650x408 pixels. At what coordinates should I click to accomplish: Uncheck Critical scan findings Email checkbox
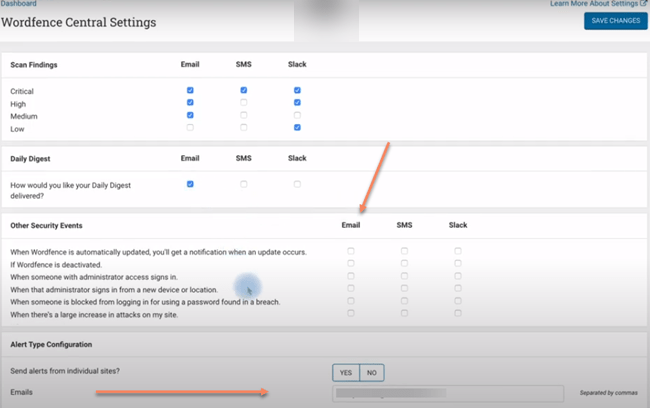pos(190,90)
